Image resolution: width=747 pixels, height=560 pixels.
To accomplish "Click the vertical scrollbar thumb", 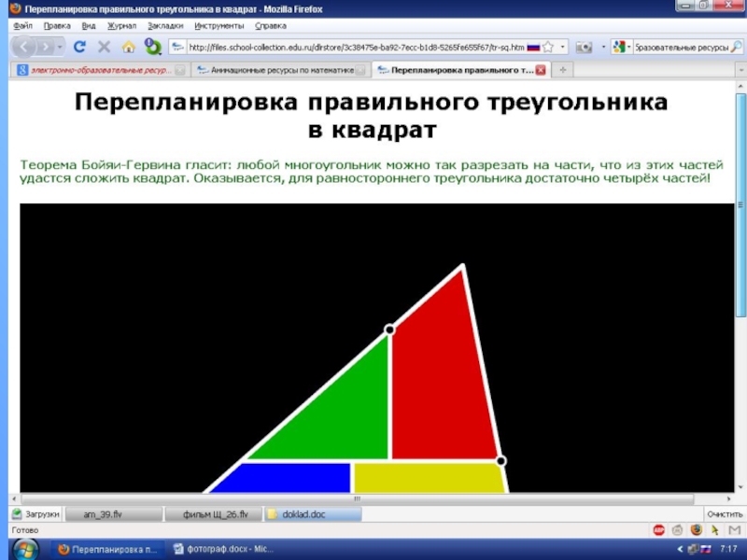I will click(740, 204).
